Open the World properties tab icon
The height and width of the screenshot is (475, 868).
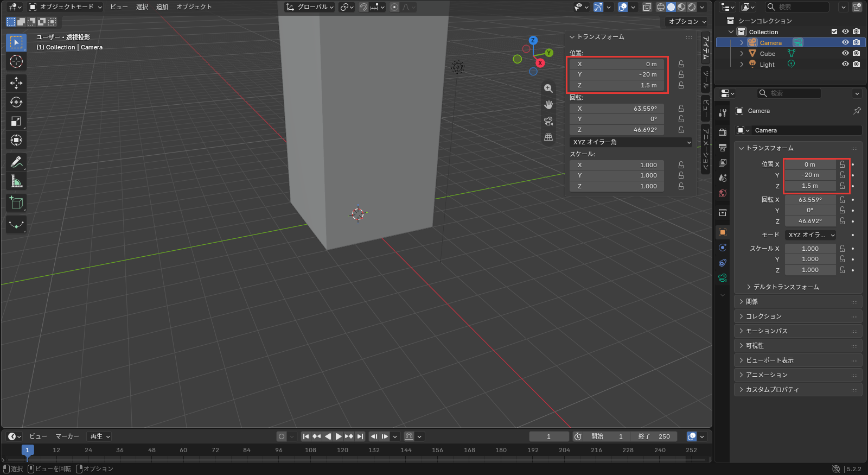[723, 193]
